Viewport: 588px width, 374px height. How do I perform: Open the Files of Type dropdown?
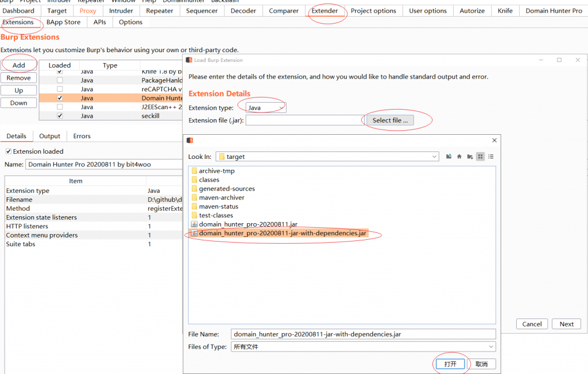(x=491, y=346)
